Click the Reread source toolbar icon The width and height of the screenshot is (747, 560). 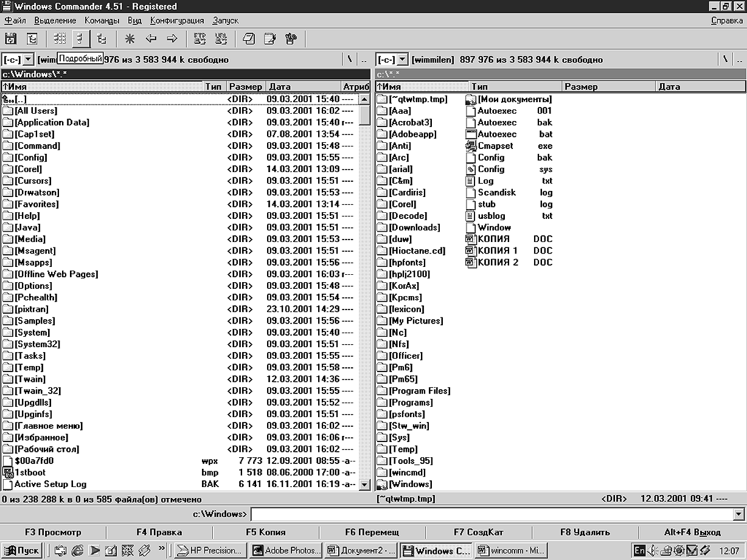(10, 38)
